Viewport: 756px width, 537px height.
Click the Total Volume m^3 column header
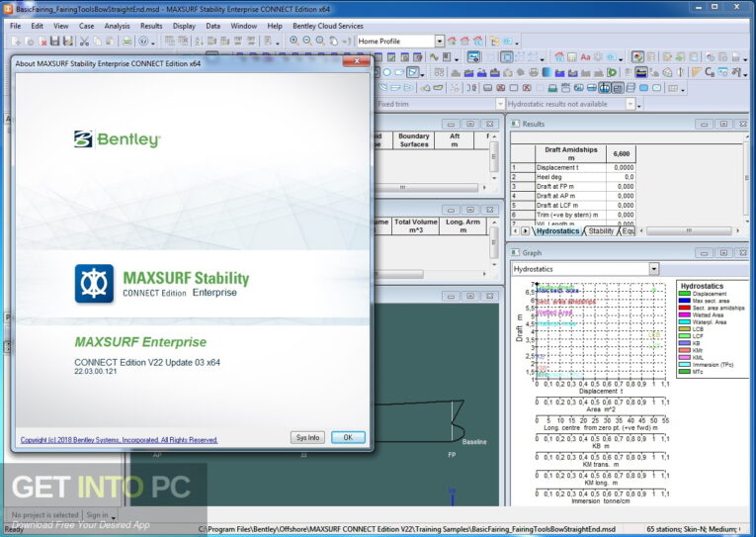pyautogui.click(x=416, y=225)
